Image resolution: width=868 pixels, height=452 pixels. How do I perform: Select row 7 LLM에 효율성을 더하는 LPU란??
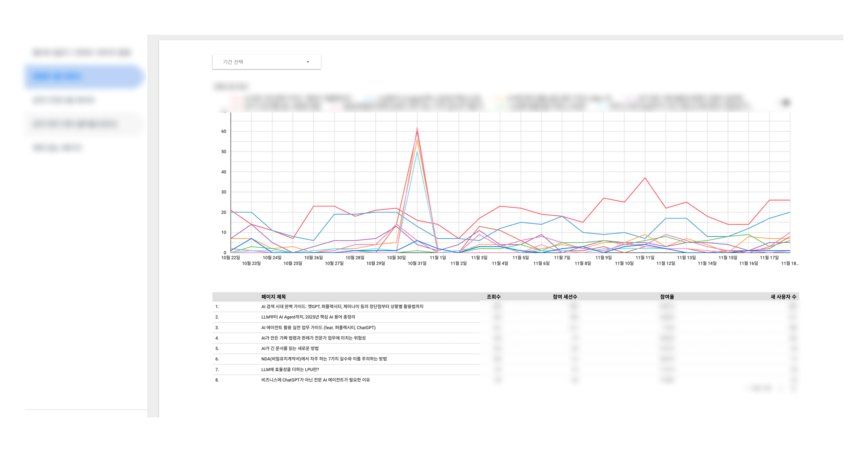click(x=290, y=369)
